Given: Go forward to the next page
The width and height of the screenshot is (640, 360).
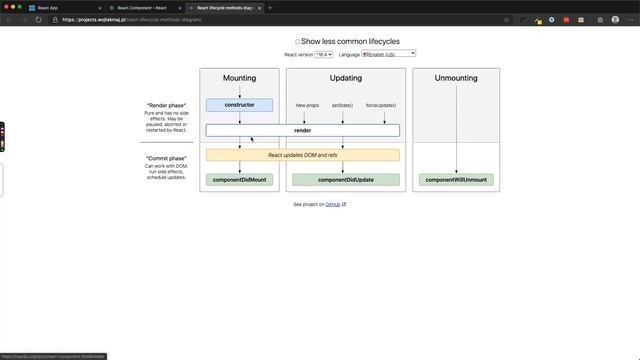Looking at the screenshot, I should pos(24,20).
